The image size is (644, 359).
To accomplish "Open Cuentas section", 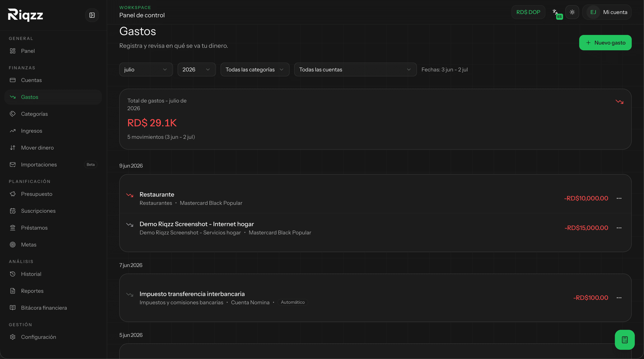I will pos(53,80).
